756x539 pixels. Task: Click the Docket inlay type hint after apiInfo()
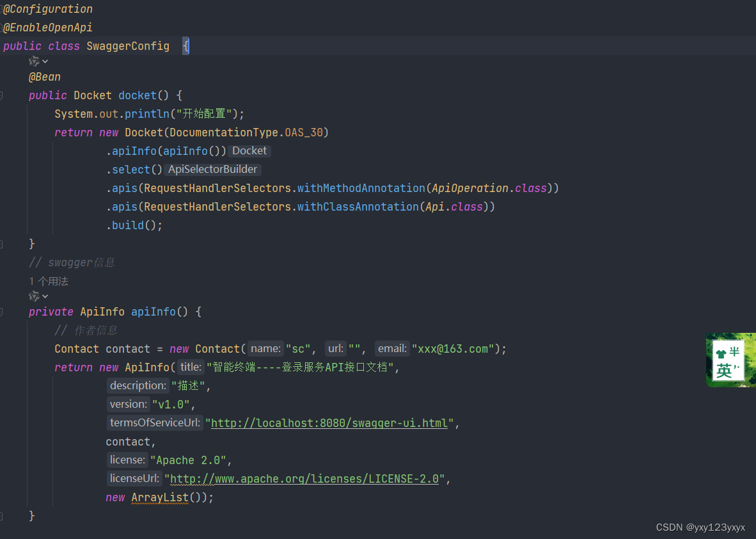249,150
